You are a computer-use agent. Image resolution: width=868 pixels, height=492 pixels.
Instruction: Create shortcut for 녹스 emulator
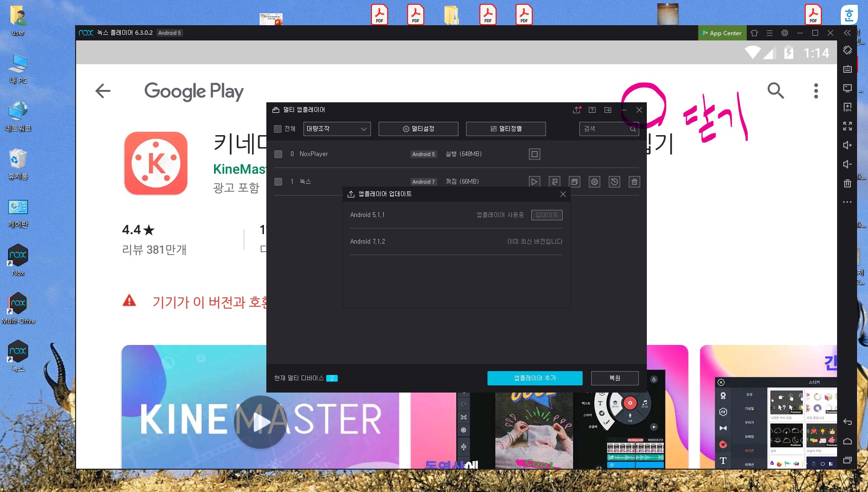pyautogui.click(x=555, y=182)
